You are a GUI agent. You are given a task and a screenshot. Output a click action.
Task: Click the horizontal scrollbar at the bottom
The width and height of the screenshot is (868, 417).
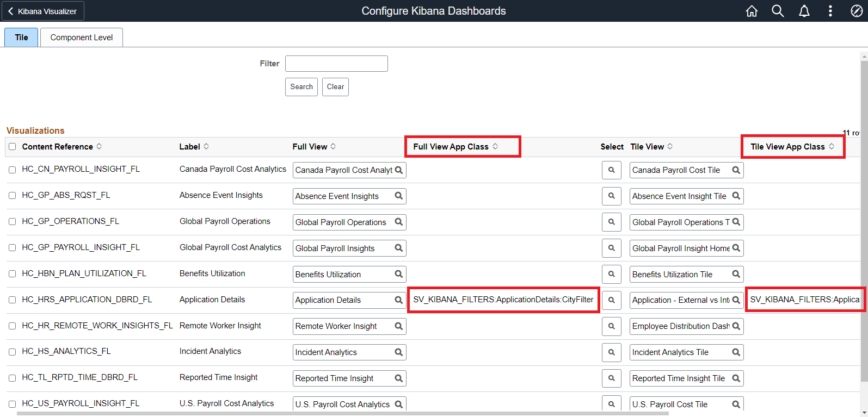[x=343, y=414]
